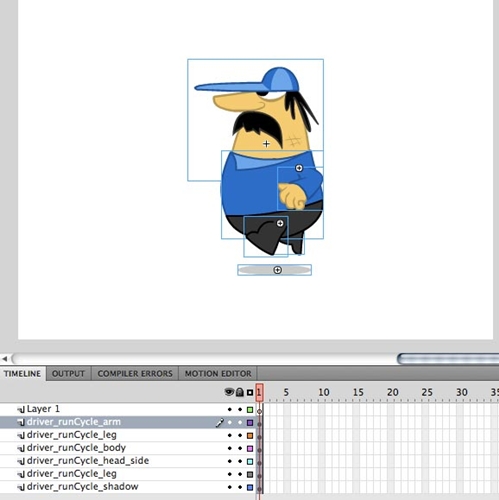Viewport: 499px width, 500px height.
Task: Click the outline square icon in the timeline header
Action: pos(250,393)
